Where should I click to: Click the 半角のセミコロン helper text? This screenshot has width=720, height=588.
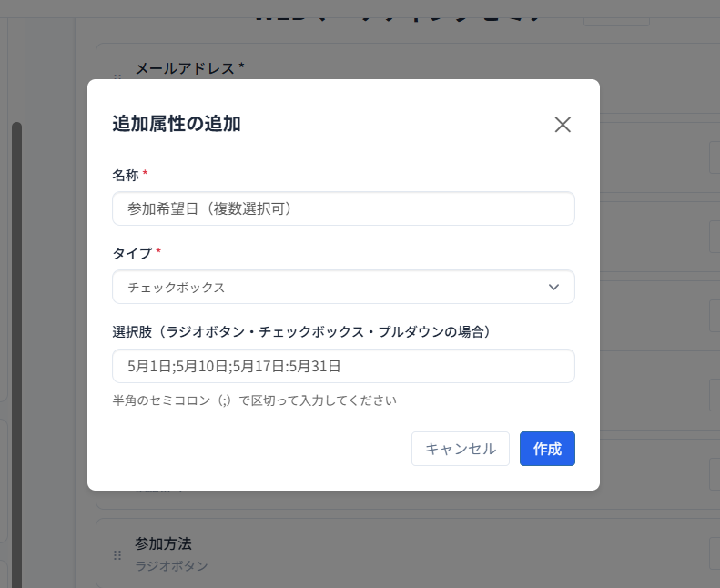(254, 400)
